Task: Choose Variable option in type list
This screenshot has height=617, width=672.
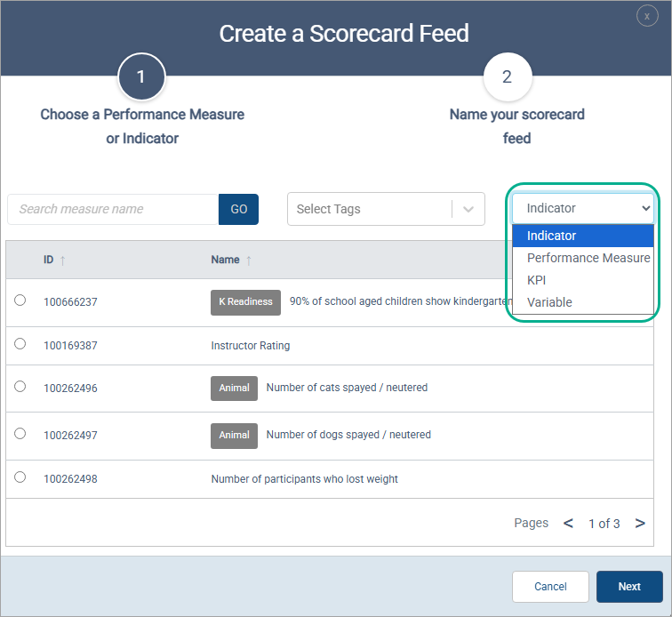Action: click(x=549, y=302)
